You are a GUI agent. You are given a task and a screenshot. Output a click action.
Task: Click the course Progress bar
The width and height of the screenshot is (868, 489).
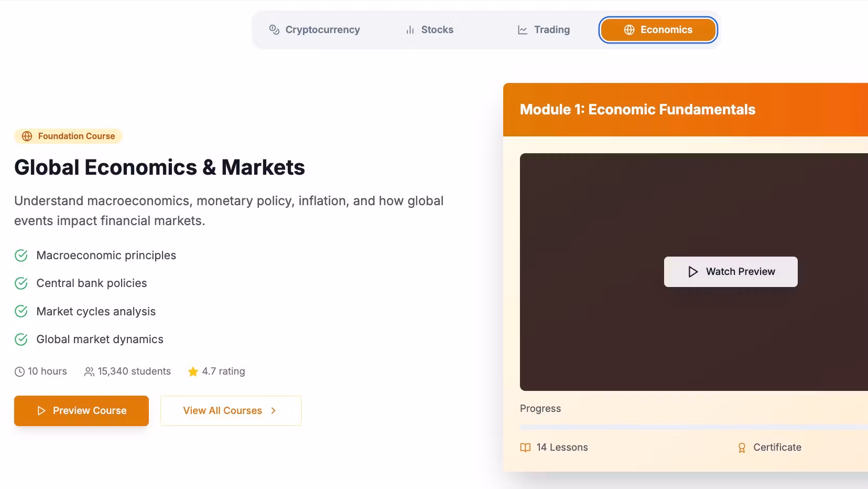click(x=693, y=427)
